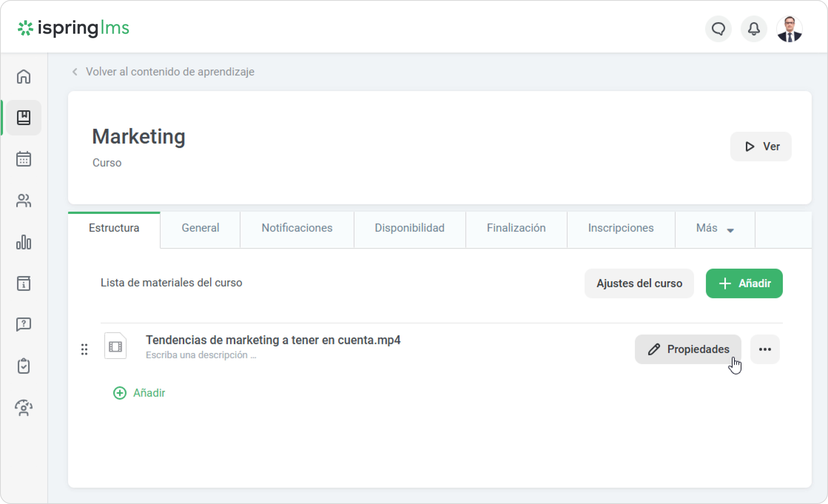Screen dimensions: 828x504
Task: Click the green Añadir button
Action: tap(744, 283)
